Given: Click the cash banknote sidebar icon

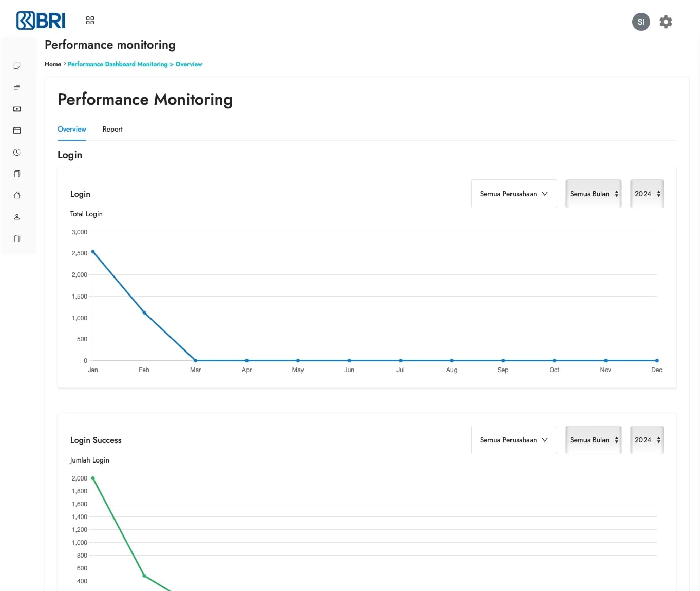Looking at the screenshot, I should [17, 109].
